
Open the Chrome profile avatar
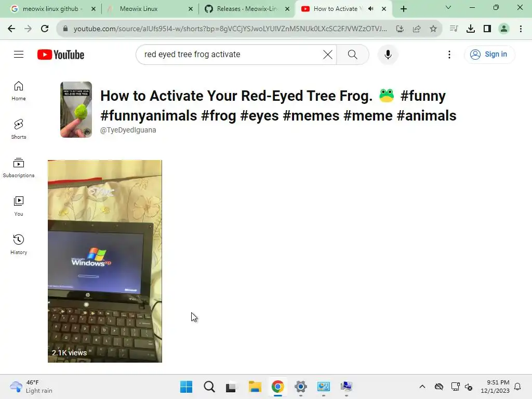click(x=504, y=29)
